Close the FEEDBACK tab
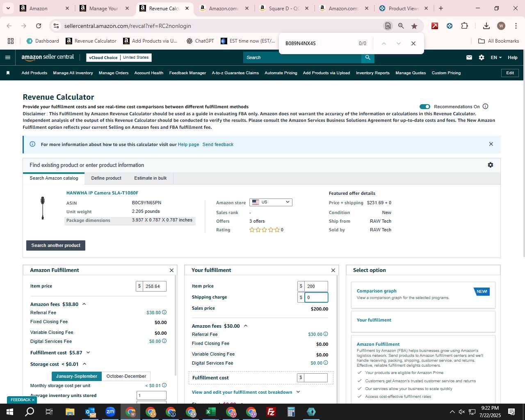Viewport: 525px width, 420px height. pos(33,400)
